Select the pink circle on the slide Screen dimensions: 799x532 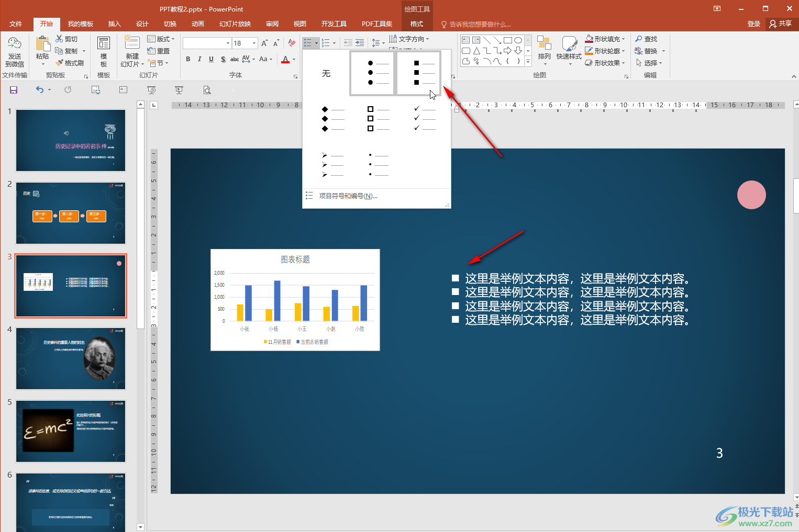pyautogui.click(x=751, y=195)
